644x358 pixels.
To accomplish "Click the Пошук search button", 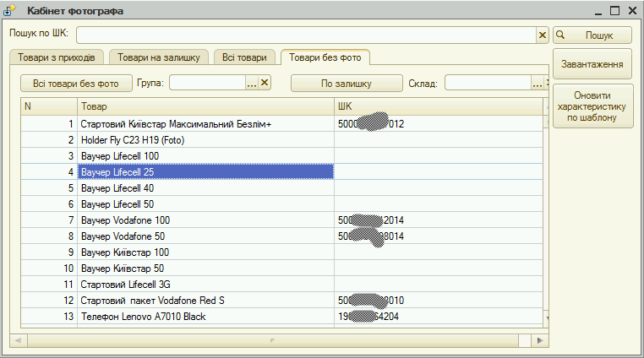I will (x=592, y=35).
